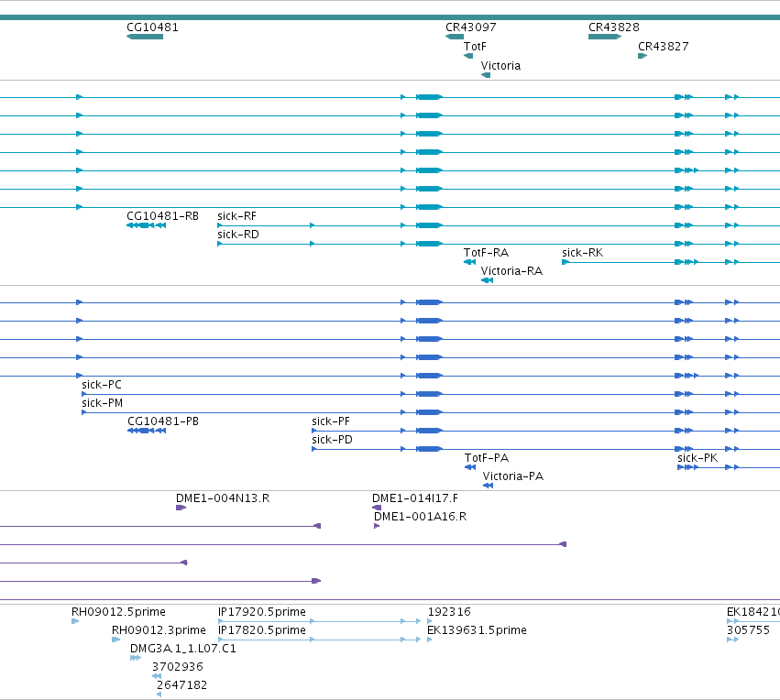Click the RH09012.5prime label
The width and height of the screenshot is (780, 700).
pos(118,612)
